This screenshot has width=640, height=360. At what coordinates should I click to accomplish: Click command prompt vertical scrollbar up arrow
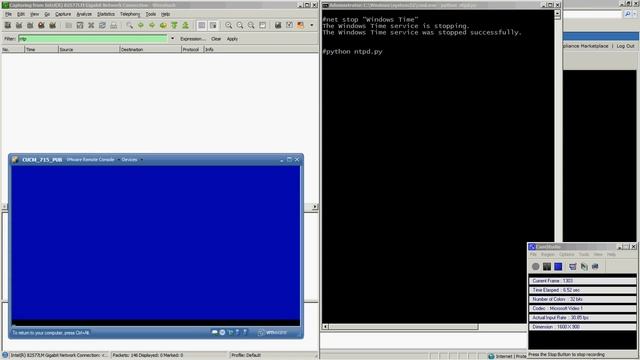[x=557, y=13]
